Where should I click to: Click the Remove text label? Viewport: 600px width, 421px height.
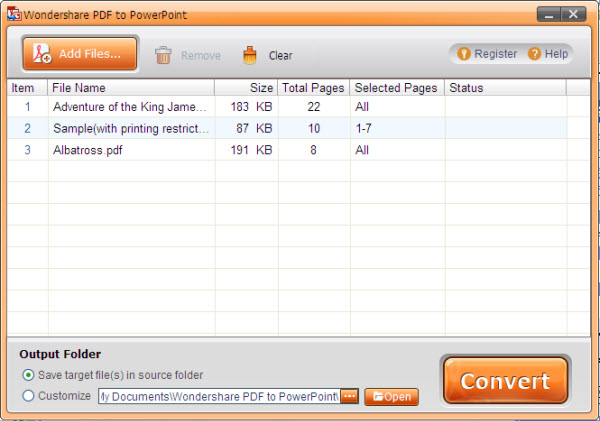[201, 55]
